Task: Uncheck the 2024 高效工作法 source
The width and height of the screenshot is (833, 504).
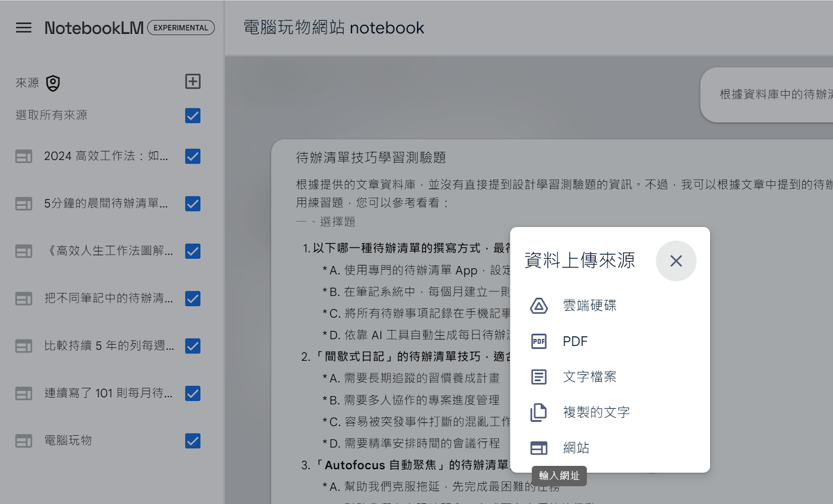Action: [193, 156]
